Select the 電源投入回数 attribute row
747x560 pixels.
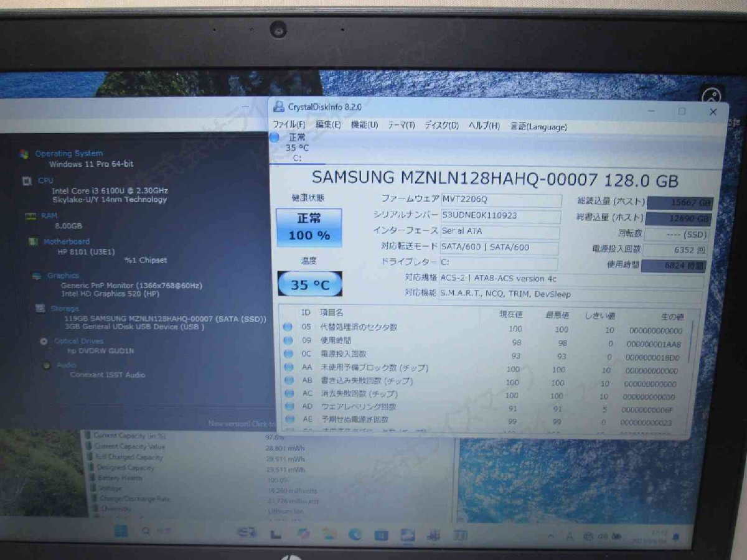pos(484,355)
